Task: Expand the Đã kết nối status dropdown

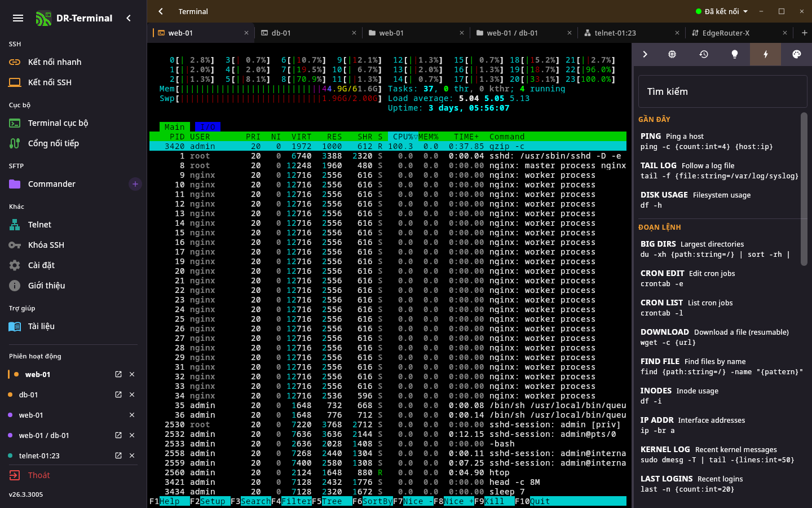Action: [722, 11]
